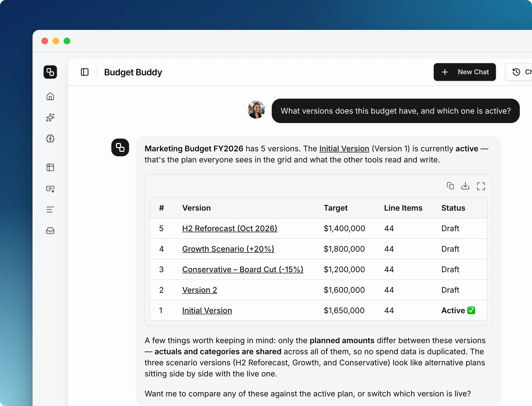This screenshot has width=532, height=406.
Task: Open the Initial Version link in table row 1
Action: 207,311
